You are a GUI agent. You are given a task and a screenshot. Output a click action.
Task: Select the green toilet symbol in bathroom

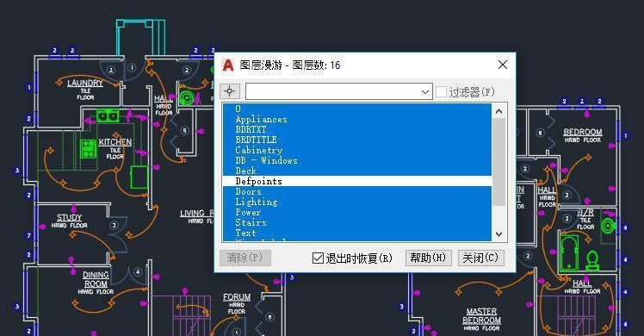tap(592, 261)
